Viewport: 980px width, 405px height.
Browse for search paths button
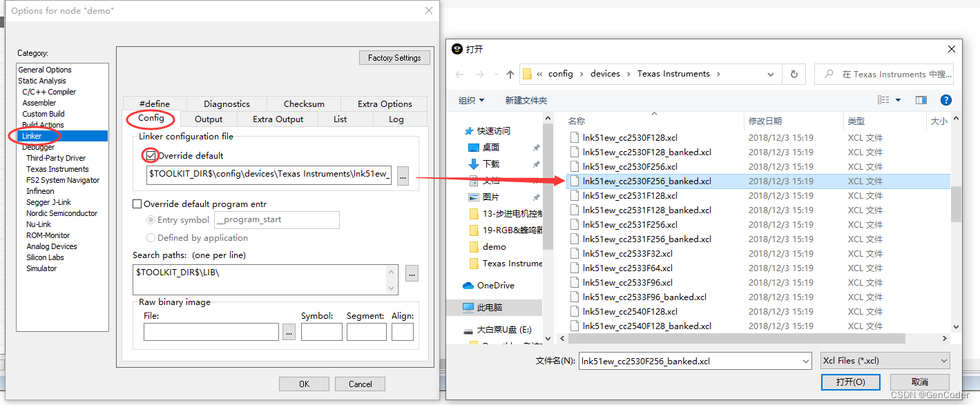pos(412,273)
